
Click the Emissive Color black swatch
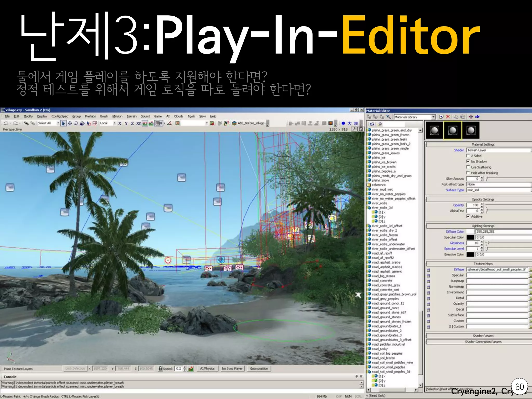tap(470, 254)
